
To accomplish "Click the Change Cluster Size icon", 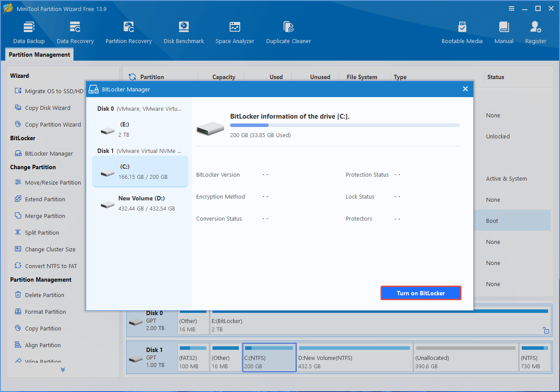I will coord(18,249).
